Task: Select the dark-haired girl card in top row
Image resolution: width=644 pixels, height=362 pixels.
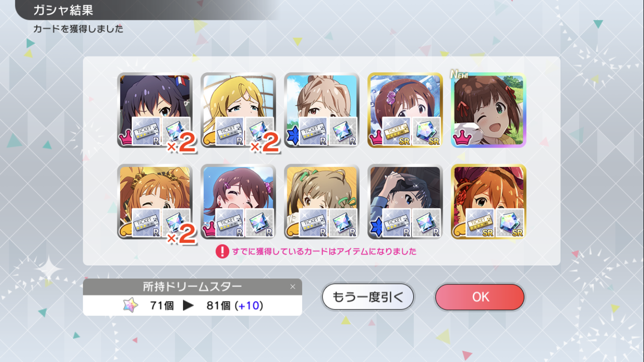Action: click(155, 110)
